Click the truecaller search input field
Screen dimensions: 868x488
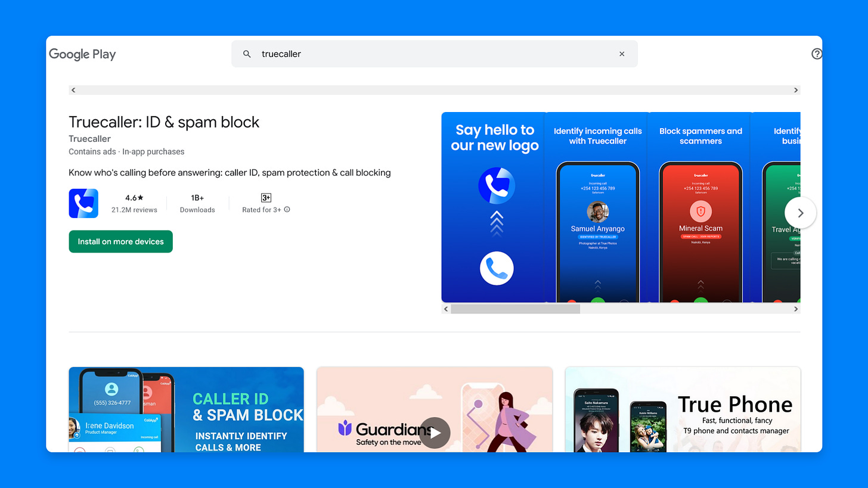(x=435, y=54)
